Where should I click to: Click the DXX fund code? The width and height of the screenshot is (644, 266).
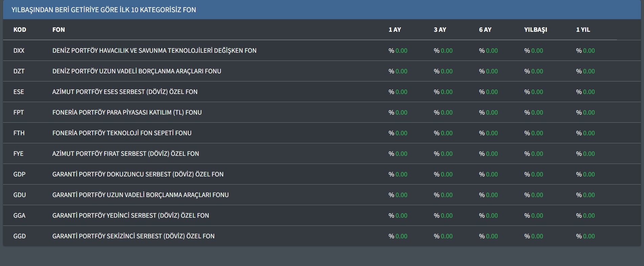click(19, 51)
